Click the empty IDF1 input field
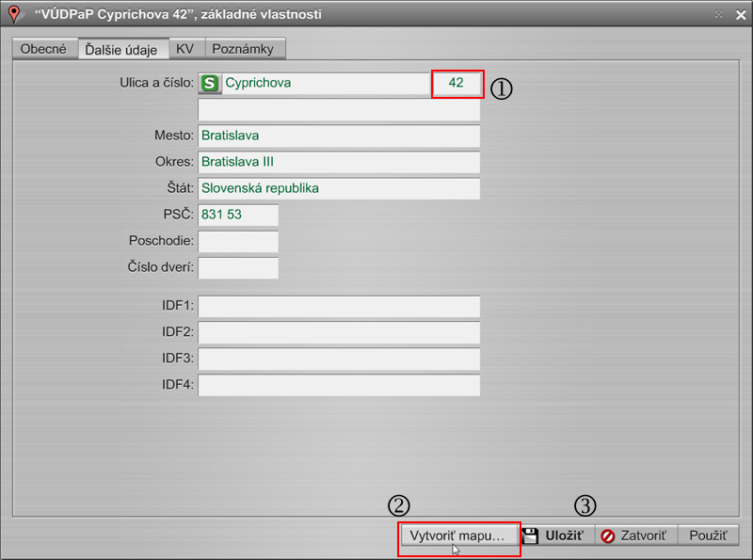The width and height of the screenshot is (753, 560). click(339, 307)
